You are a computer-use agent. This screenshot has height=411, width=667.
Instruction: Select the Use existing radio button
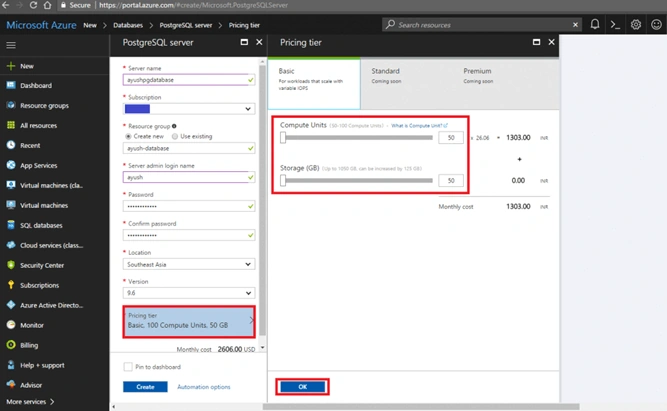tap(175, 137)
